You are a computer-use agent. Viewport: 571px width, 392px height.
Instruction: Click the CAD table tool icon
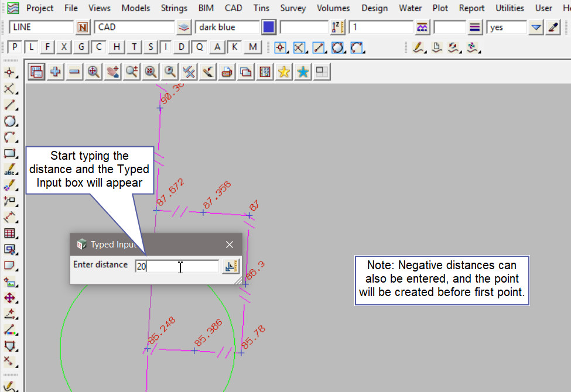pos(9,234)
